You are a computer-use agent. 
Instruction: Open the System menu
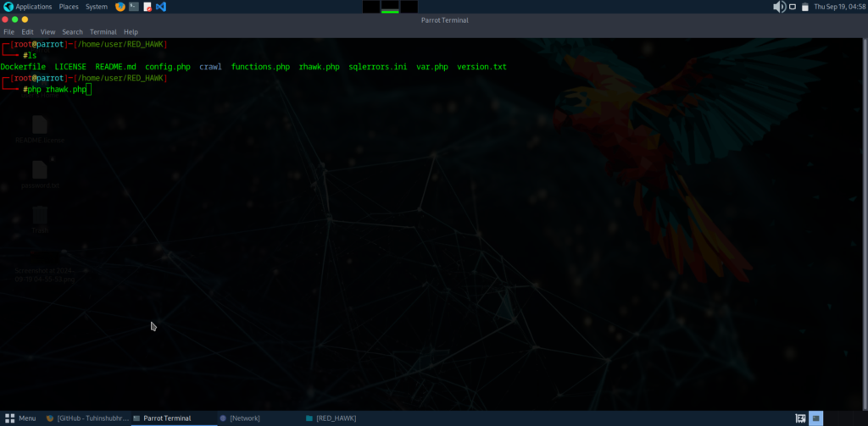click(x=97, y=7)
